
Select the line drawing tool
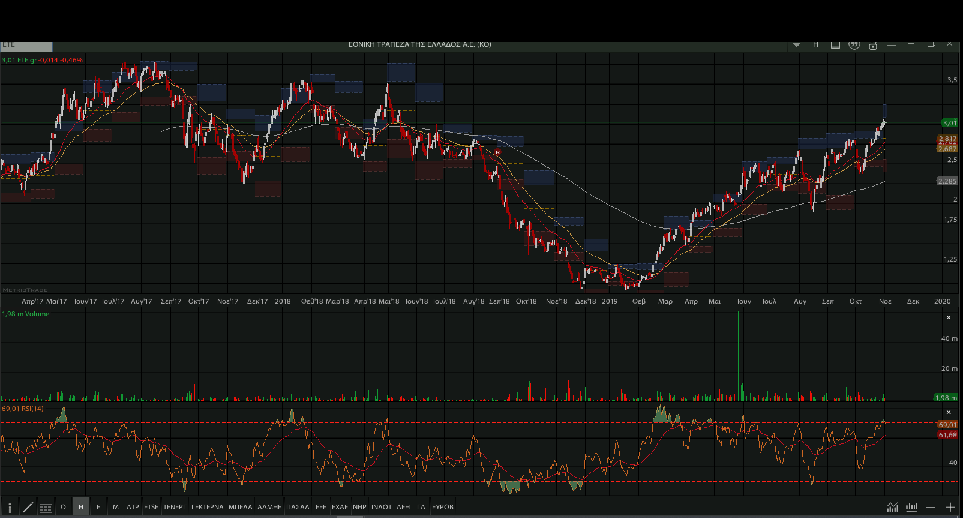(x=27, y=508)
